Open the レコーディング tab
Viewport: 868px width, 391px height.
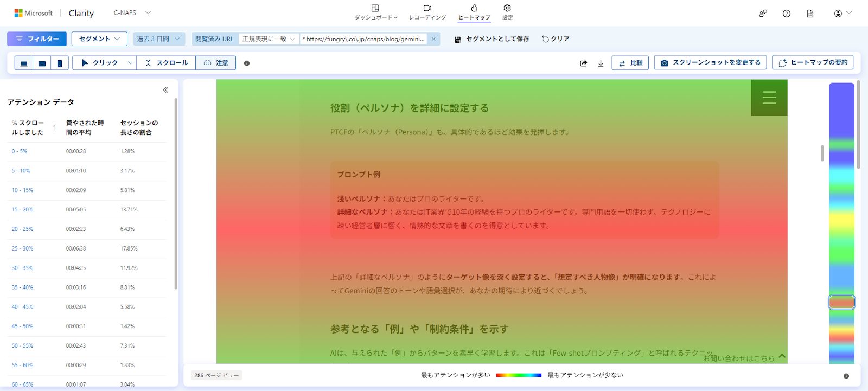point(427,12)
